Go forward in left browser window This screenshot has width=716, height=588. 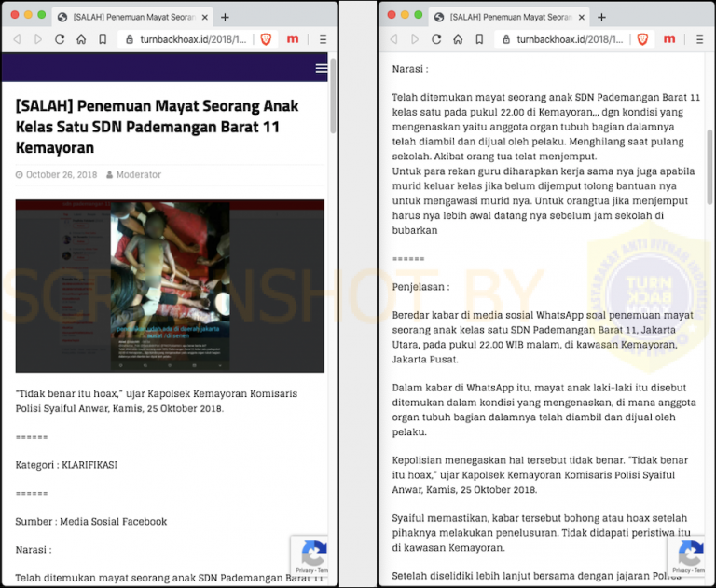pos(38,40)
